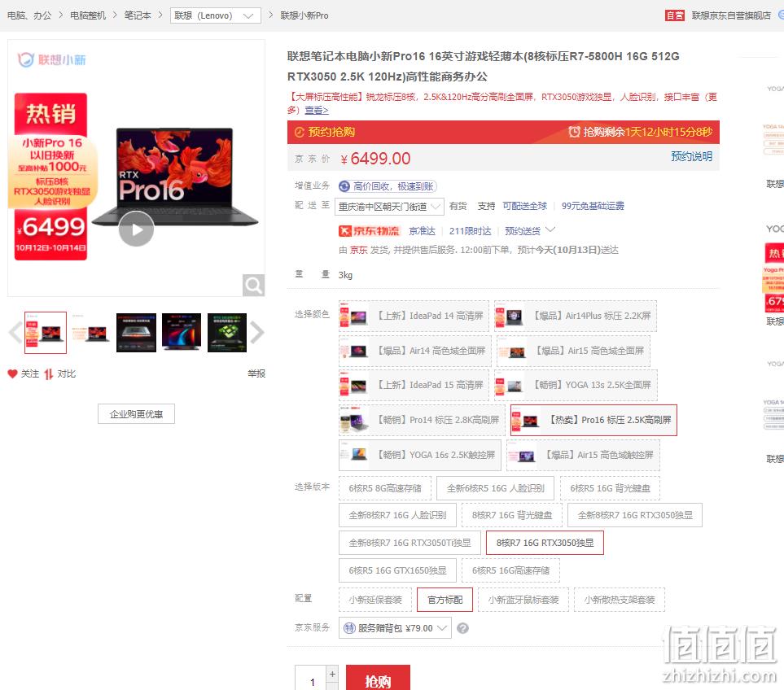Select 【畅销】Pro14 标压 2.8K高刷屏 option
This screenshot has width=784, height=690.
(x=422, y=420)
